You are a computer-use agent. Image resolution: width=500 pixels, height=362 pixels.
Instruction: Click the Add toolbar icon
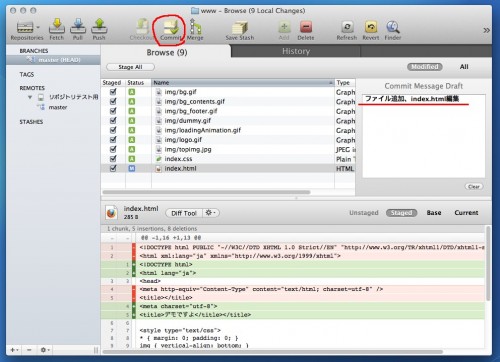click(x=284, y=27)
